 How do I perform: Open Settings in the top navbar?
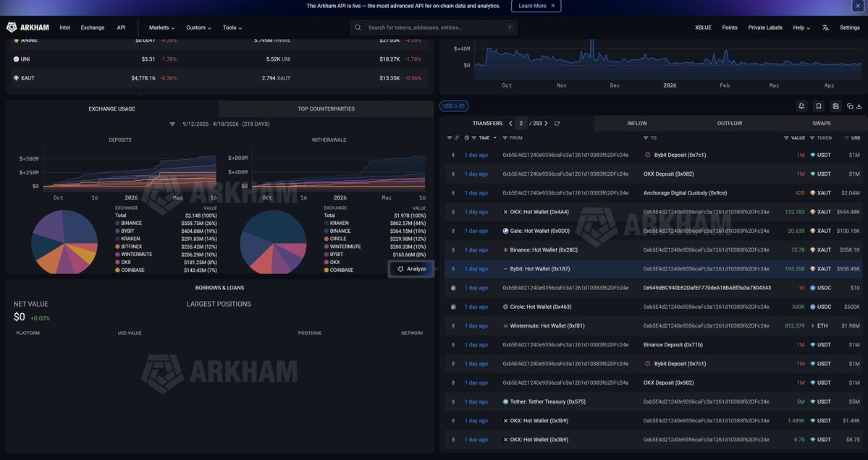(849, 27)
